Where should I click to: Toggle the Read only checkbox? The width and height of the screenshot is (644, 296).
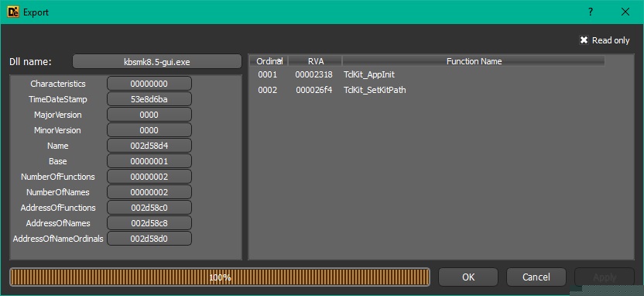(584, 40)
